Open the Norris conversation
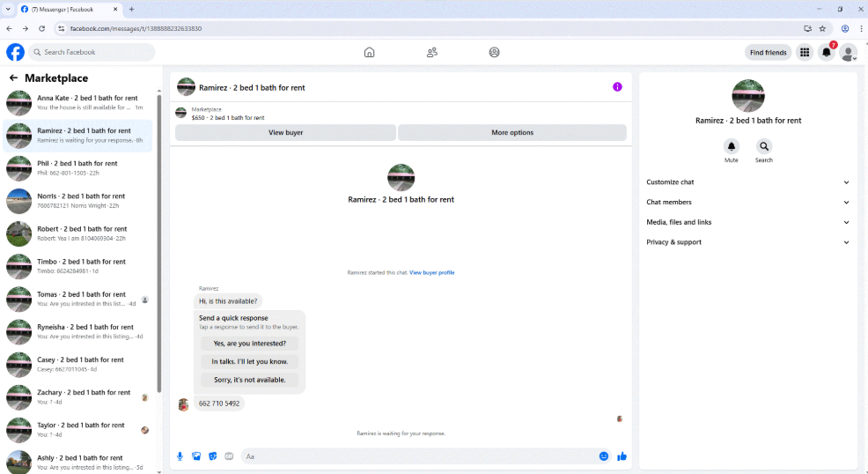The width and height of the screenshot is (868, 474). [78, 201]
